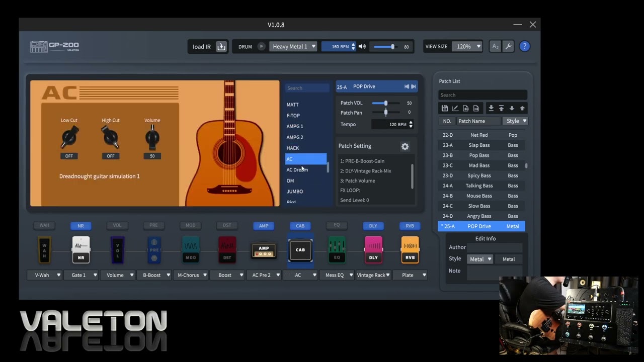Open the AC Pre 2 amp dropdown

click(264, 275)
